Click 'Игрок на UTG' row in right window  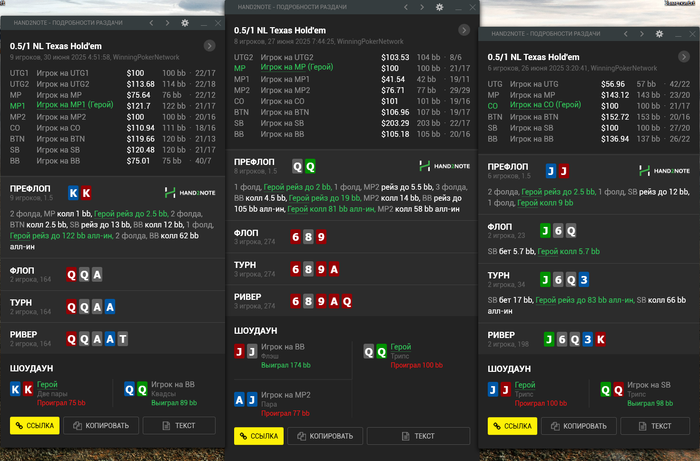pyautogui.click(x=589, y=84)
